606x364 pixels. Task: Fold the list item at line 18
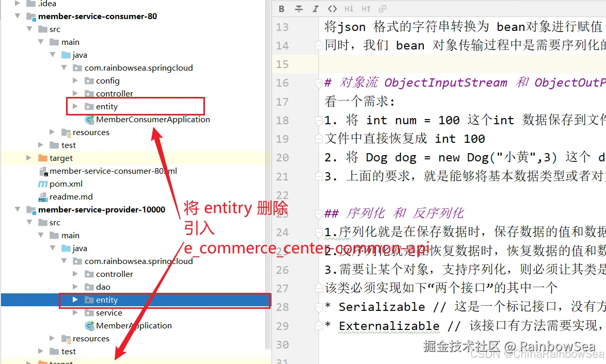318,121
